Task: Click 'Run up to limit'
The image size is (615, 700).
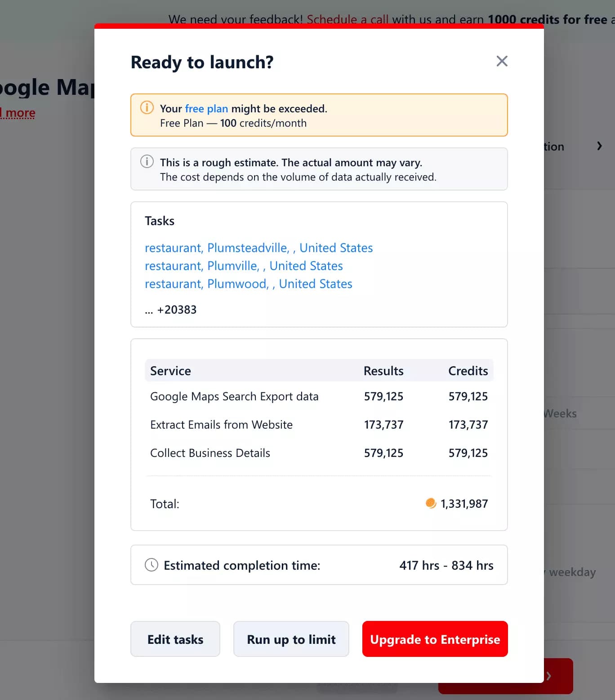Action: (x=291, y=639)
